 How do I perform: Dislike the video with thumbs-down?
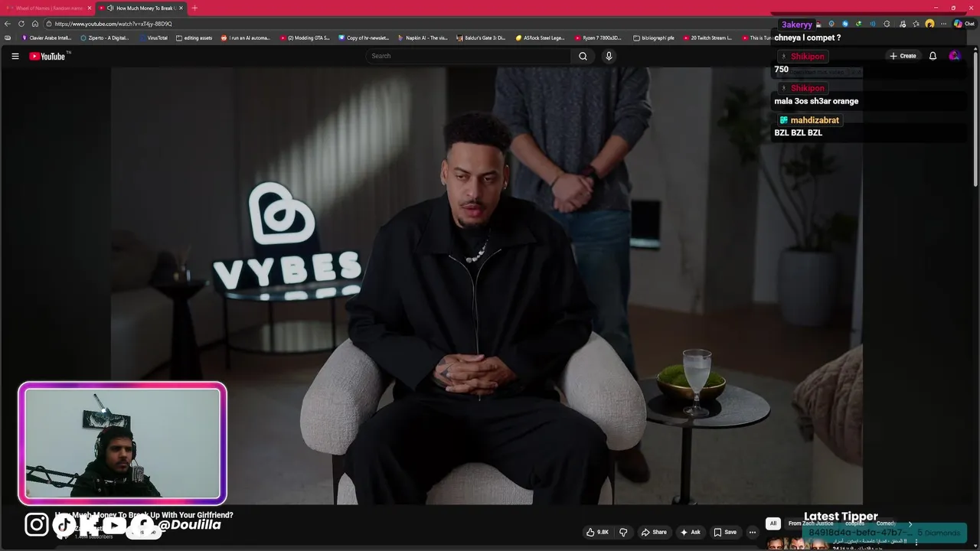(622, 532)
